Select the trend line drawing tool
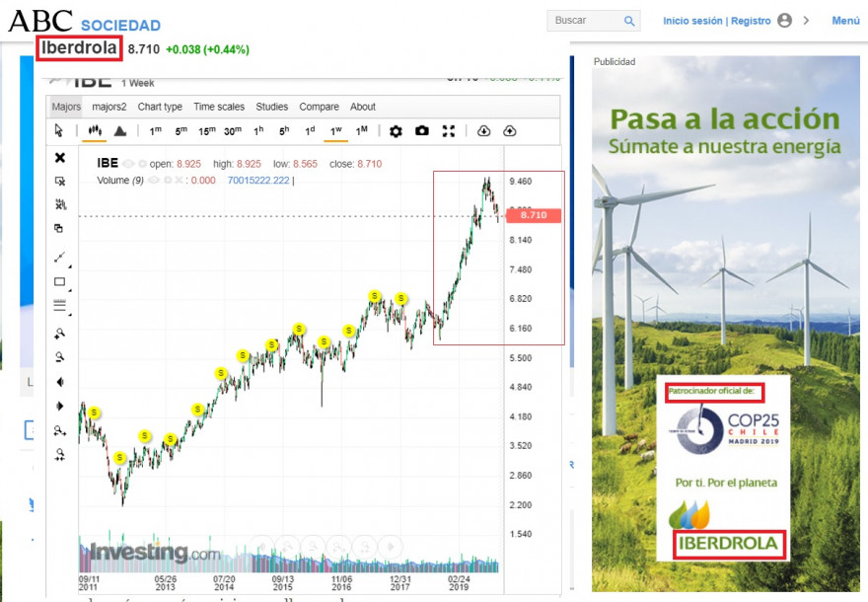Image resolution: width=868 pixels, height=602 pixels. pos(60,257)
